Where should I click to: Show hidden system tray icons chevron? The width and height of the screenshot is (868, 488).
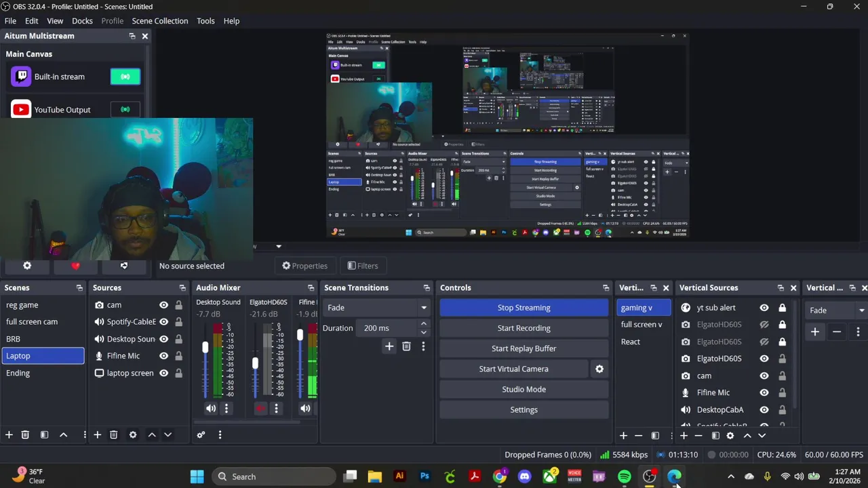click(x=731, y=476)
